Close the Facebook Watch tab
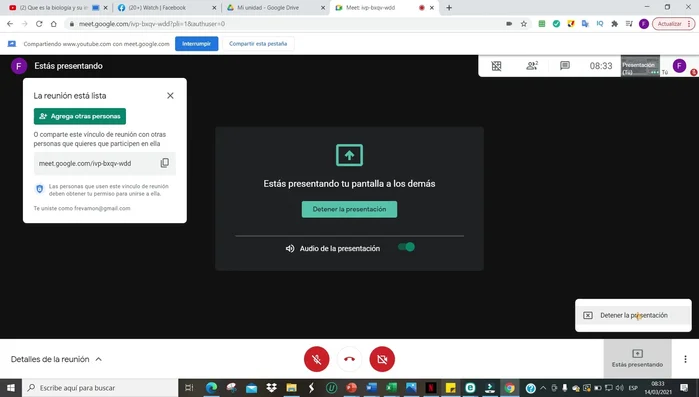 pos(214,8)
